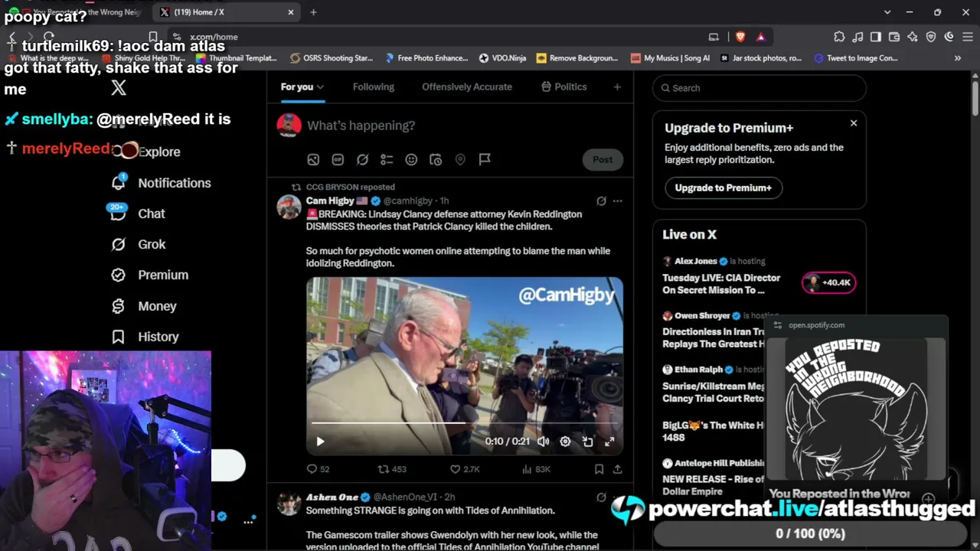This screenshot has height=551, width=980.
Task: Add a poll to the post
Action: pos(387,159)
